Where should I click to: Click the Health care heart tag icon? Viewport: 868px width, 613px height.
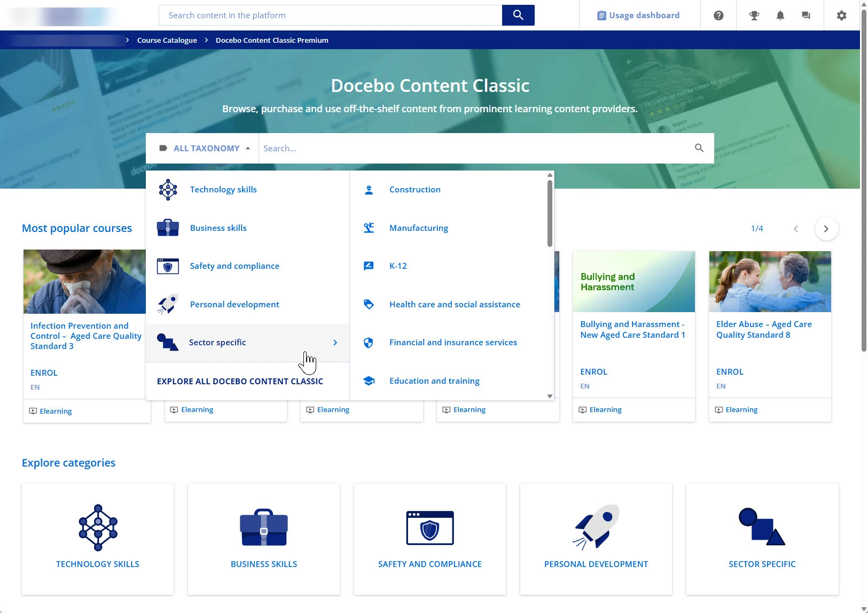coord(369,304)
